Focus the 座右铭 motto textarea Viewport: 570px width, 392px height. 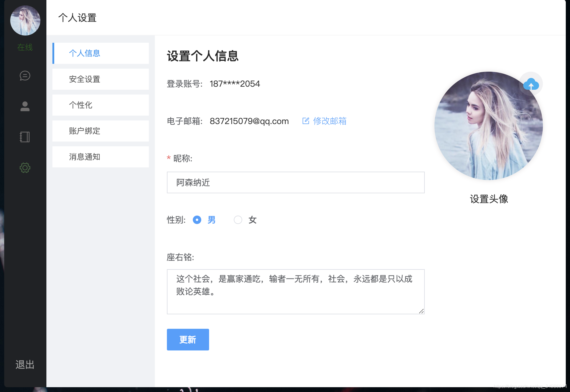[x=296, y=292]
